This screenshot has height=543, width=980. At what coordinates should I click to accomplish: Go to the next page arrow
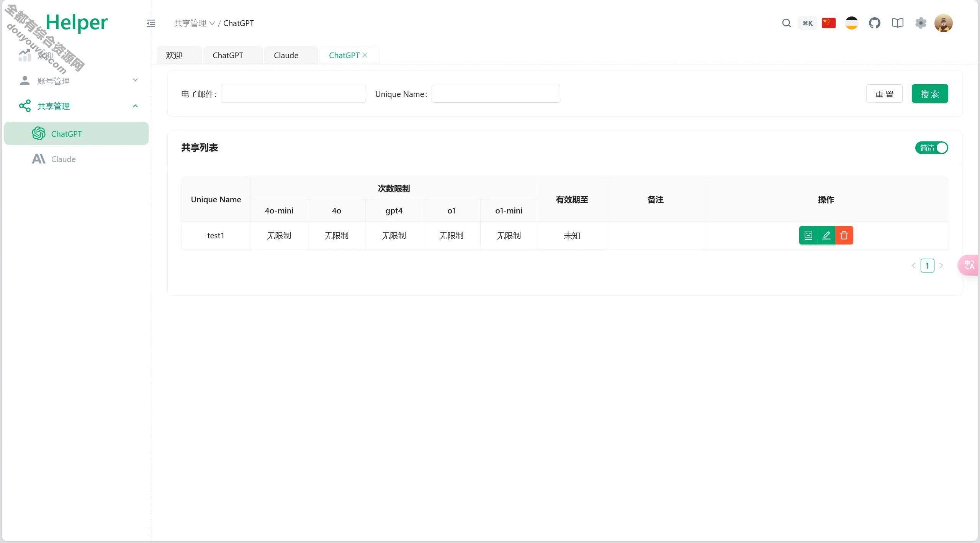941,266
